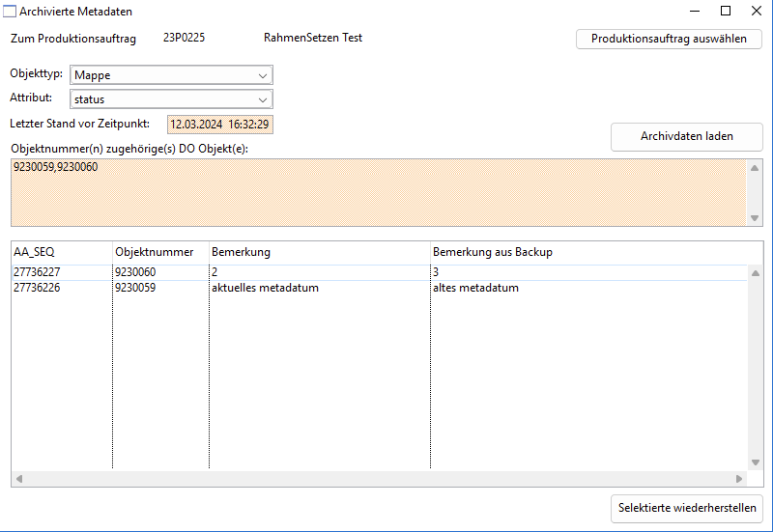The width and height of the screenshot is (773, 532).
Task: Click the 'altes metadatum' backup cell
Action: pyautogui.click(x=475, y=288)
